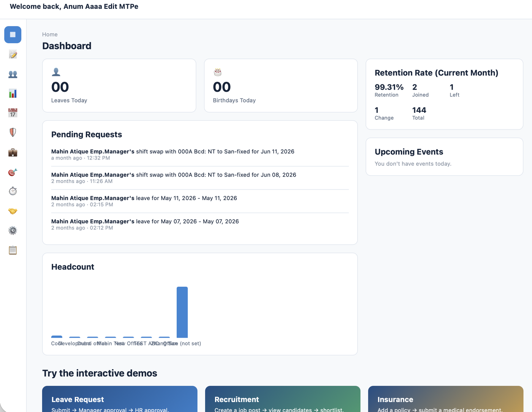532x412 pixels.
Task: Open the Birthdays Today card
Action: [x=281, y=85]
